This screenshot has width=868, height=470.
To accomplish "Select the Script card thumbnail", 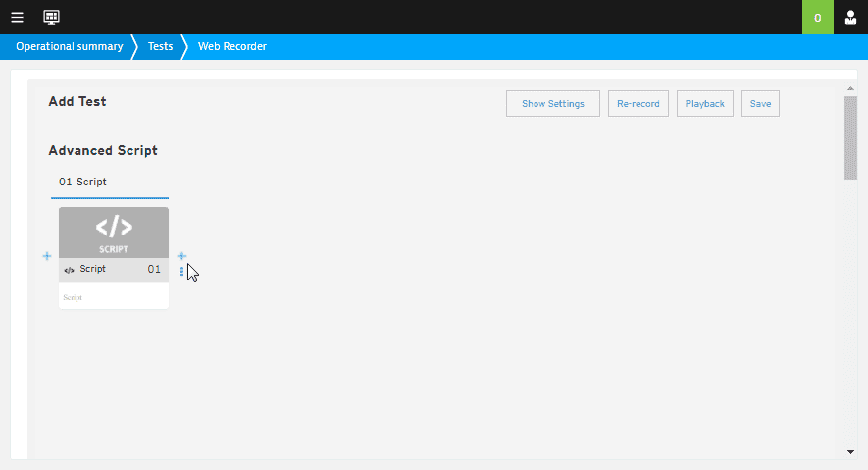I will 114,233.
